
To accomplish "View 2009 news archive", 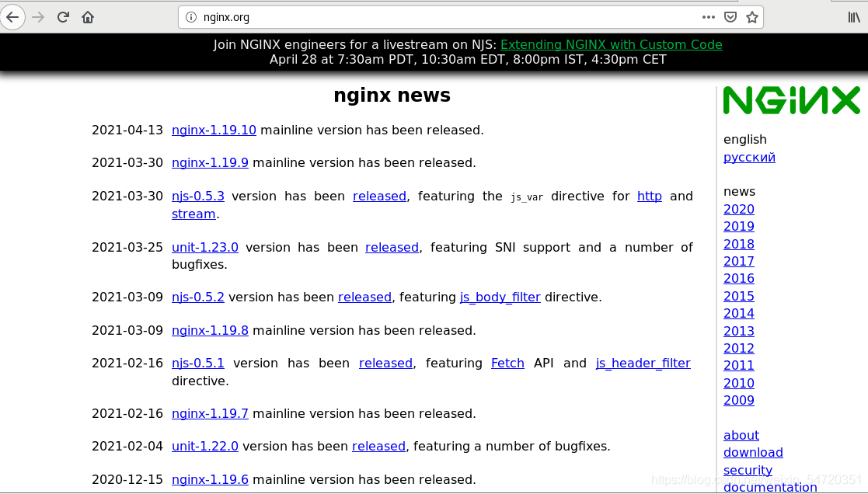I will [739, 400].
